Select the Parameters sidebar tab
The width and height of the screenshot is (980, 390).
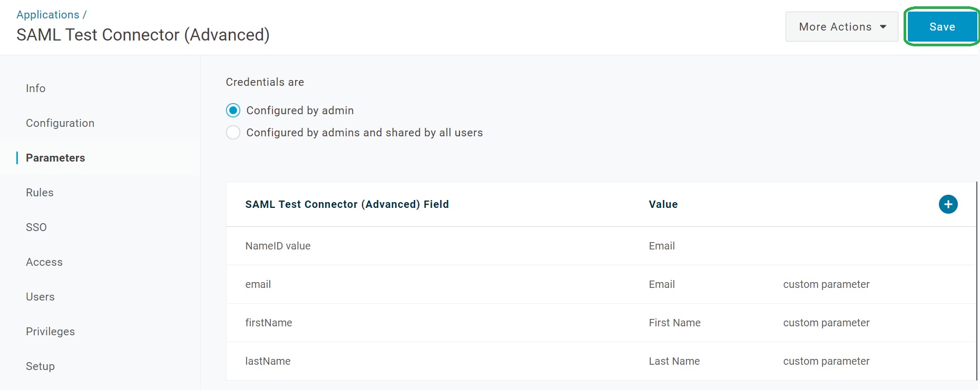55,158
